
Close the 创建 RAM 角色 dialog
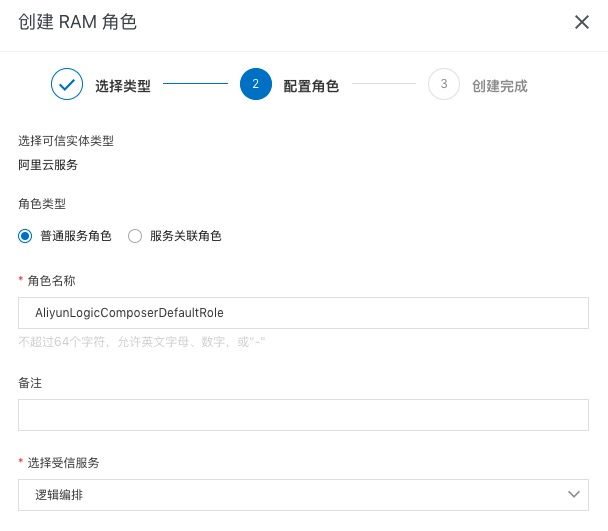[x=582, y=22]
